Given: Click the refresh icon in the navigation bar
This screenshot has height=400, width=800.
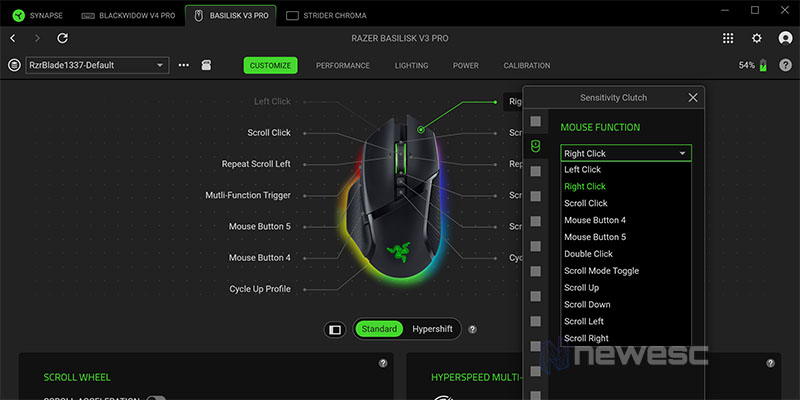Looking at the screenshot, I should [62, 38].
